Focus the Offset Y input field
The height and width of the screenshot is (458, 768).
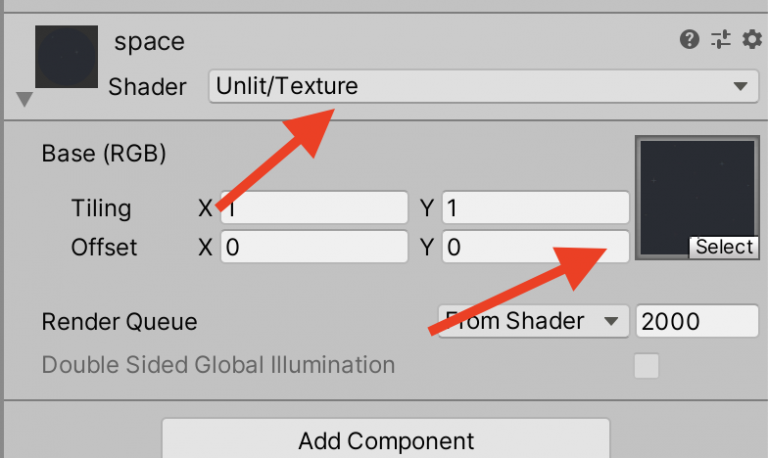click(x=534, y=247)
